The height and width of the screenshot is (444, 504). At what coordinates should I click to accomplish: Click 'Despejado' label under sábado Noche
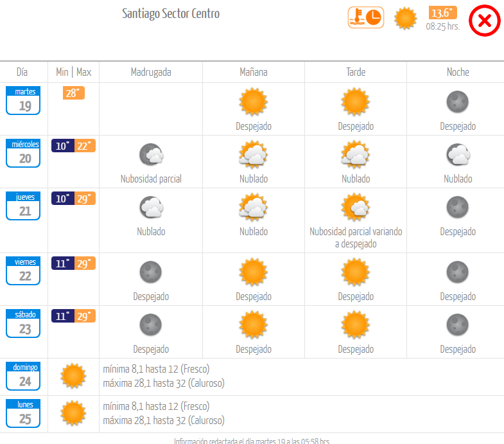click(458, 350)
